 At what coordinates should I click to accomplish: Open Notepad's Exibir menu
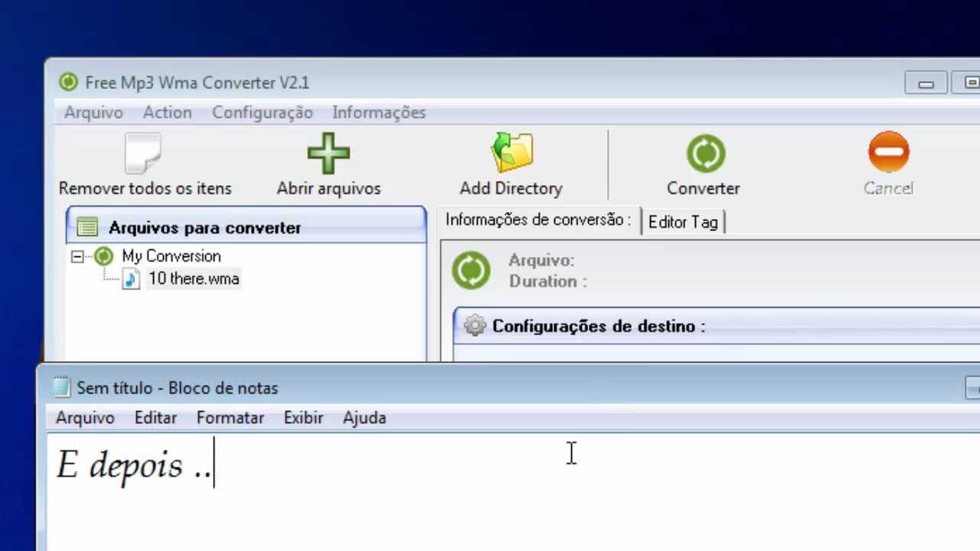tap(303, 418)
